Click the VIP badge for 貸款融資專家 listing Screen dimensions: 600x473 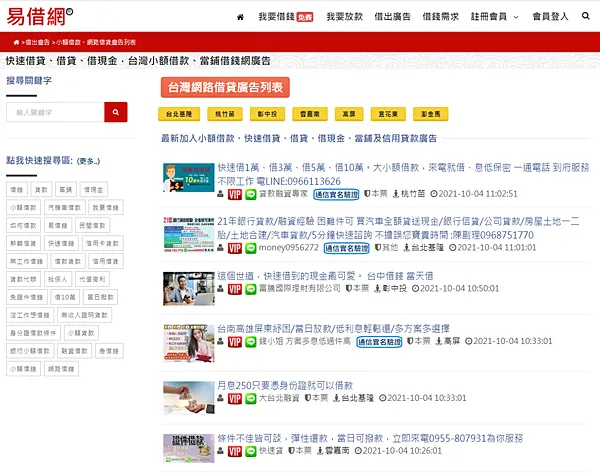tap(235, 194)
